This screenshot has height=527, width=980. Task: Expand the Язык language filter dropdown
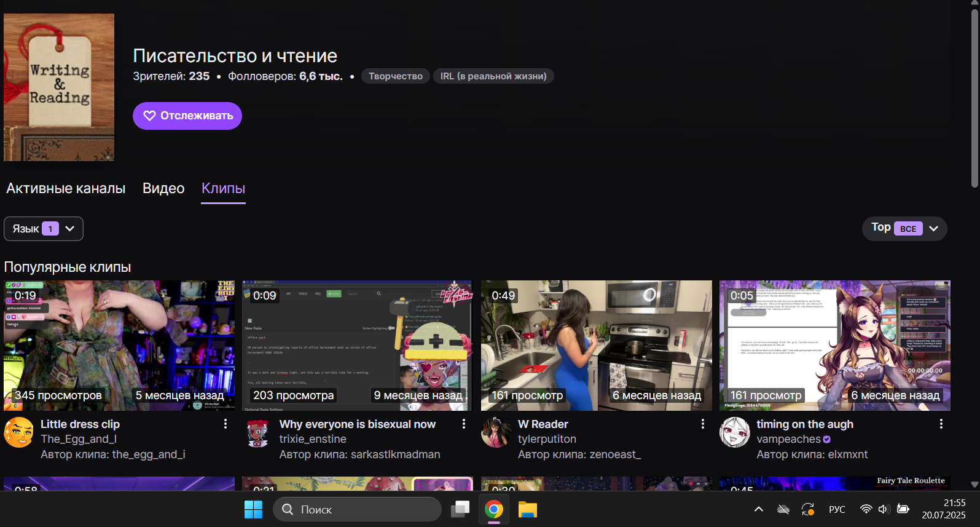pyautogui.click(x=44, y=229)
